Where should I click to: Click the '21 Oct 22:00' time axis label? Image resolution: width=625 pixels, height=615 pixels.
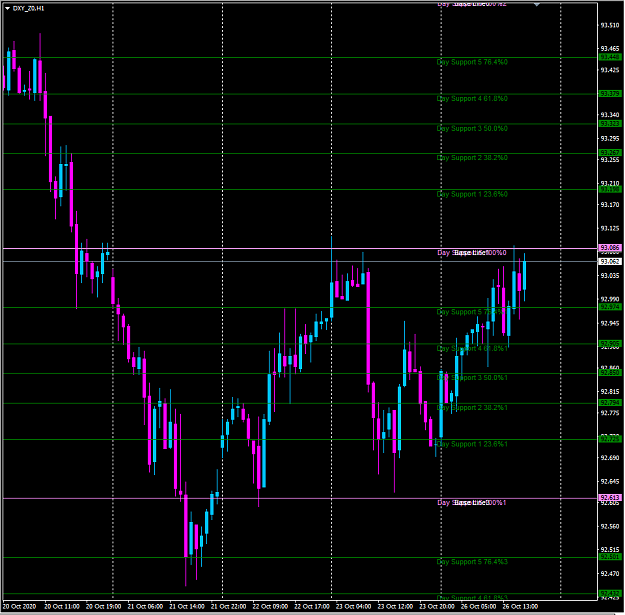(228, 606)
